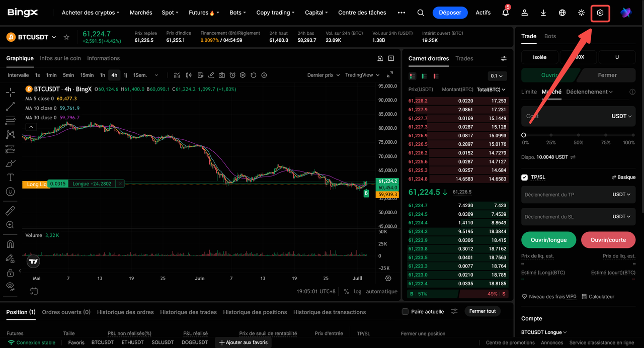Star BTCUSDT as a favorite
This screenshot has width=644, height=348.
pos(66,37)
